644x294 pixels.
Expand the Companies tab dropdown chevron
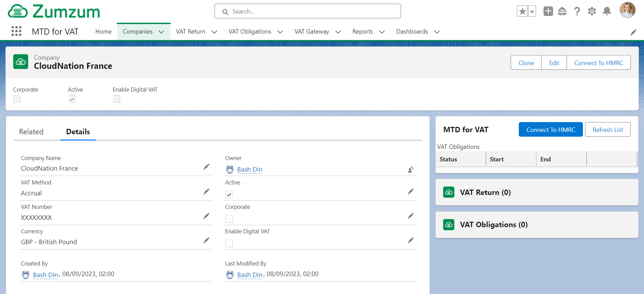tap(162, 32)
